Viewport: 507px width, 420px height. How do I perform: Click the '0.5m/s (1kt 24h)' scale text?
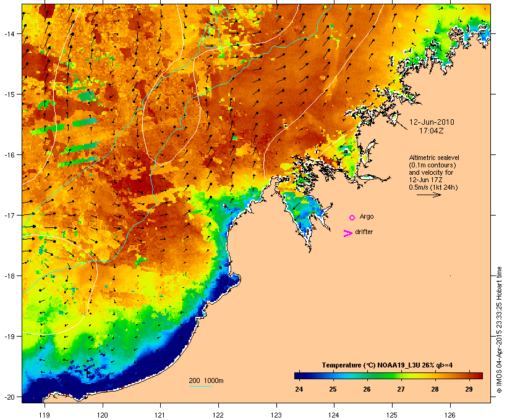pyautogui.click(x=433, y=187)
